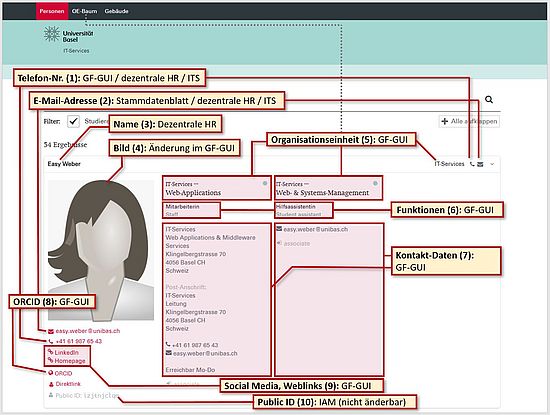Click the status dot in Web- & Systems-Management box
The height and width of the screenshot is (415, 550).
[375, 183]
